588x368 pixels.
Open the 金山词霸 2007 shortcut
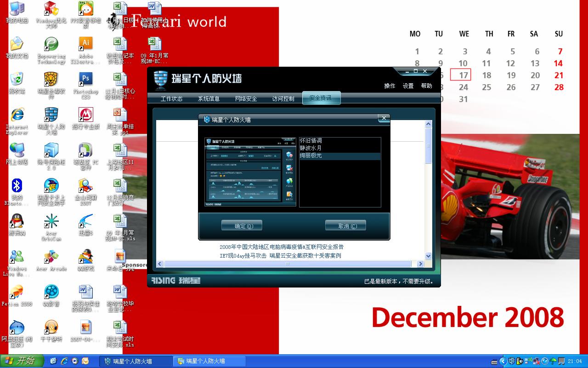[85, 192]
